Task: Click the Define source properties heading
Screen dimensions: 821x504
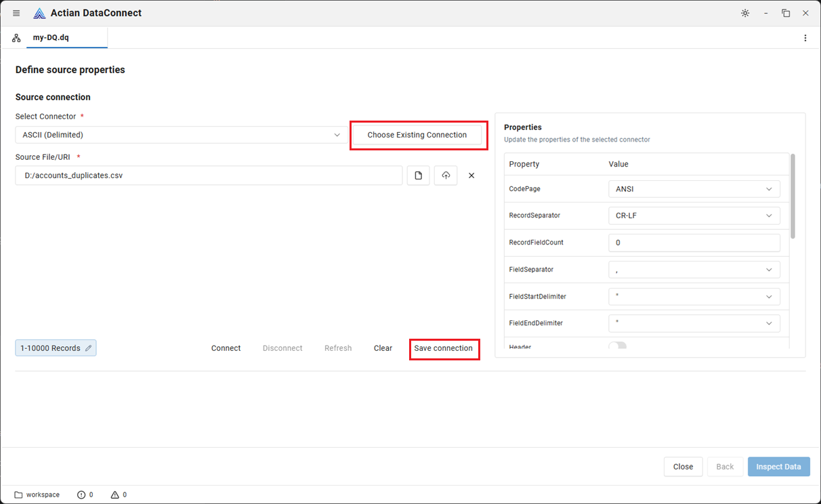Action: [70, 70]
